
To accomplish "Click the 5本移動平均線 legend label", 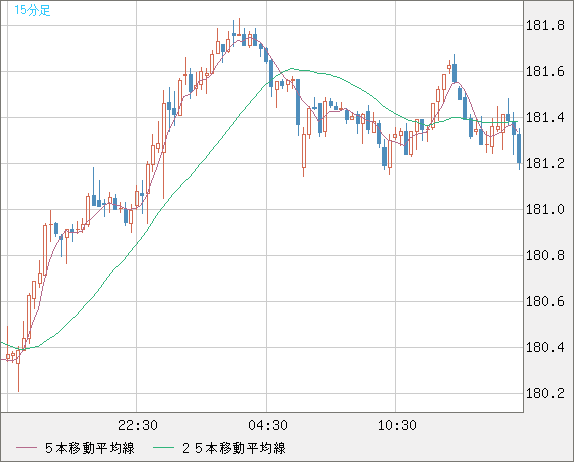I will (x=90, y=448).
